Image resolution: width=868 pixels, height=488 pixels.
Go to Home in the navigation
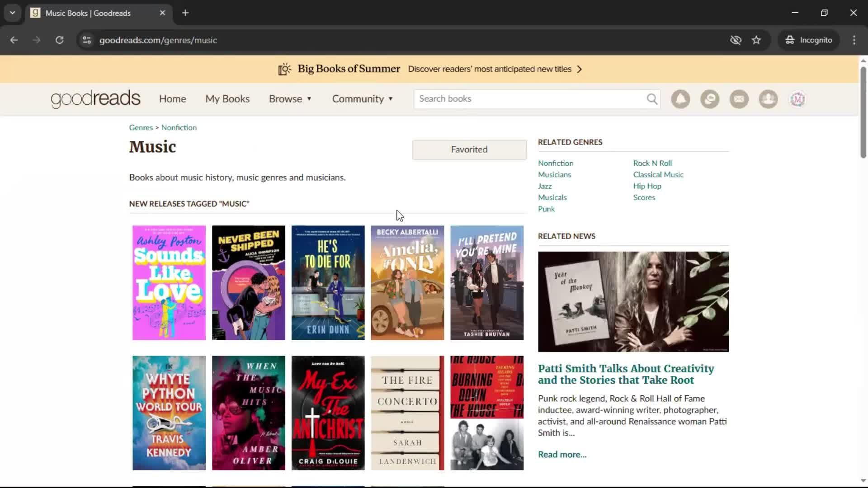point(172,99)
